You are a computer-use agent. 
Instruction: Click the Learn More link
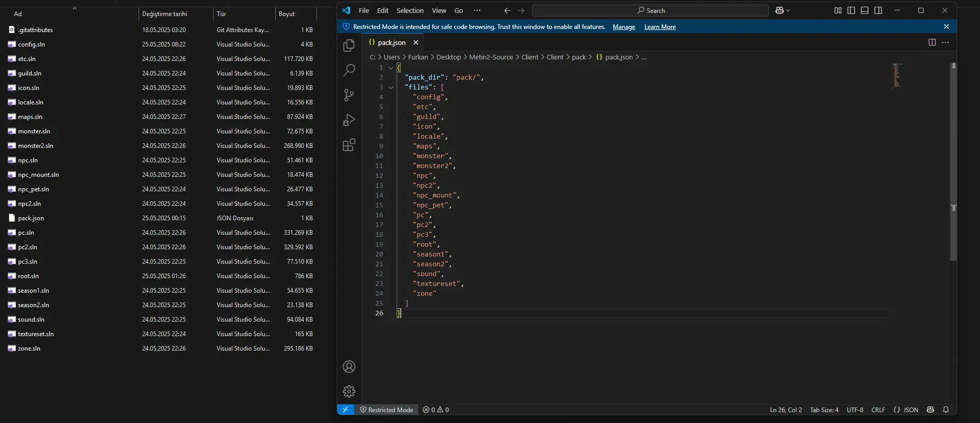660,27
